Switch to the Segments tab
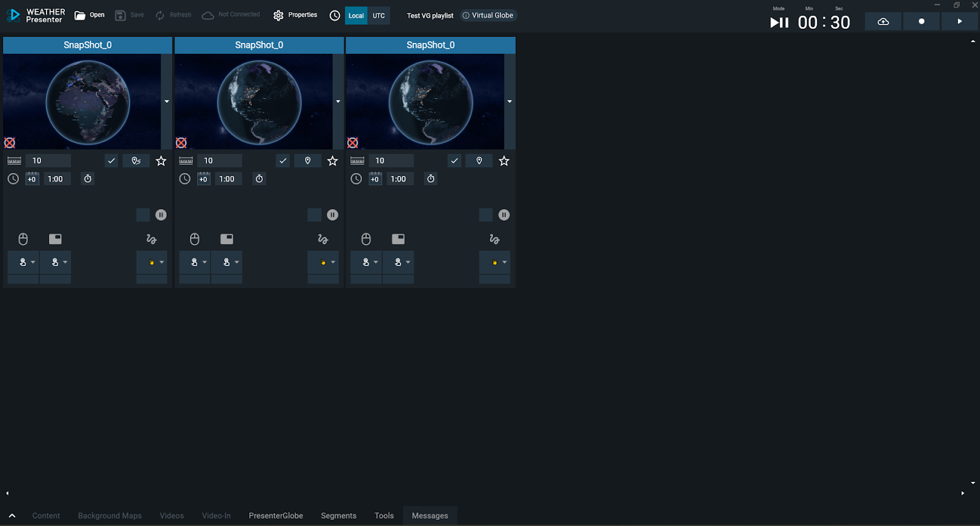Viewport: 980px width, 526px height. coord(338,516)
